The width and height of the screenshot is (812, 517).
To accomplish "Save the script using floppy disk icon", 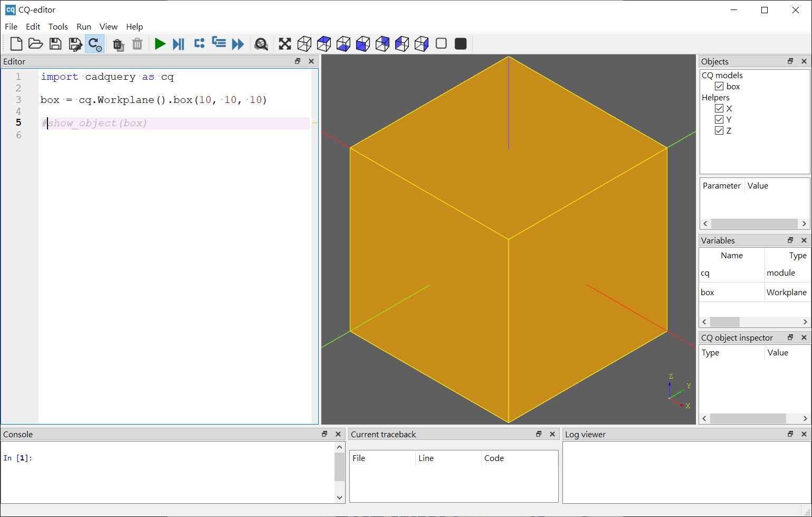I will [x=55, y=44].
